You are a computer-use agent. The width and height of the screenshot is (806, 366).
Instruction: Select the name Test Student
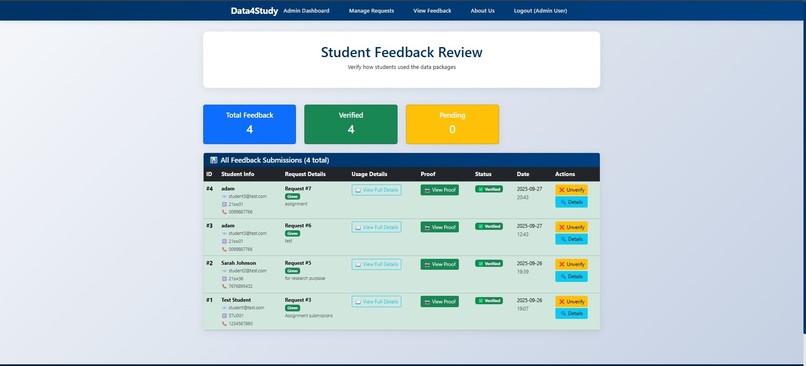236,300
